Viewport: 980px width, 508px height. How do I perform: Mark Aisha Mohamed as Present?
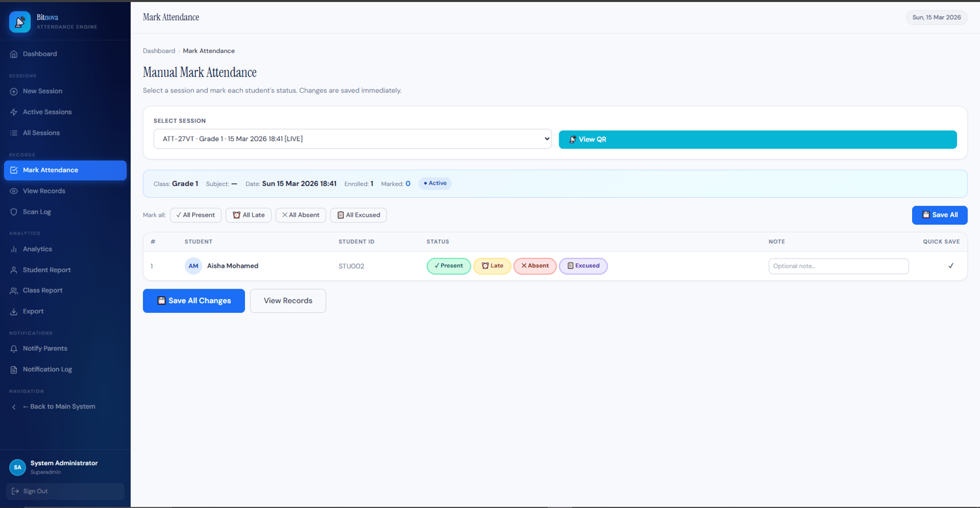tap(448, 266)
